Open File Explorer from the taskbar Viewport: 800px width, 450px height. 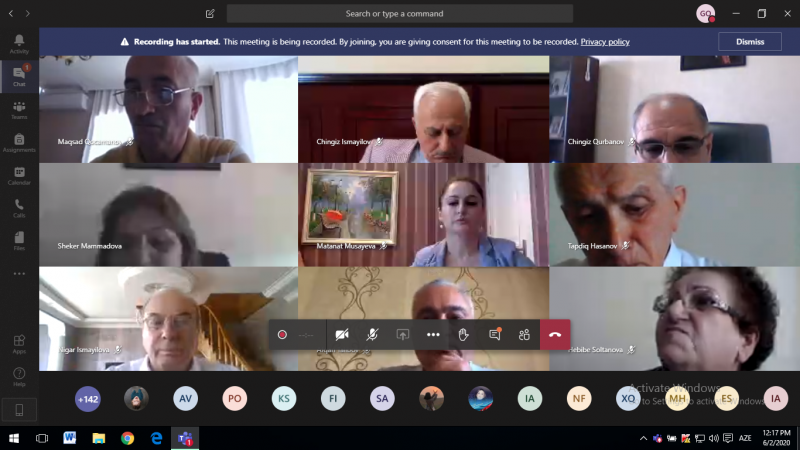98,438
